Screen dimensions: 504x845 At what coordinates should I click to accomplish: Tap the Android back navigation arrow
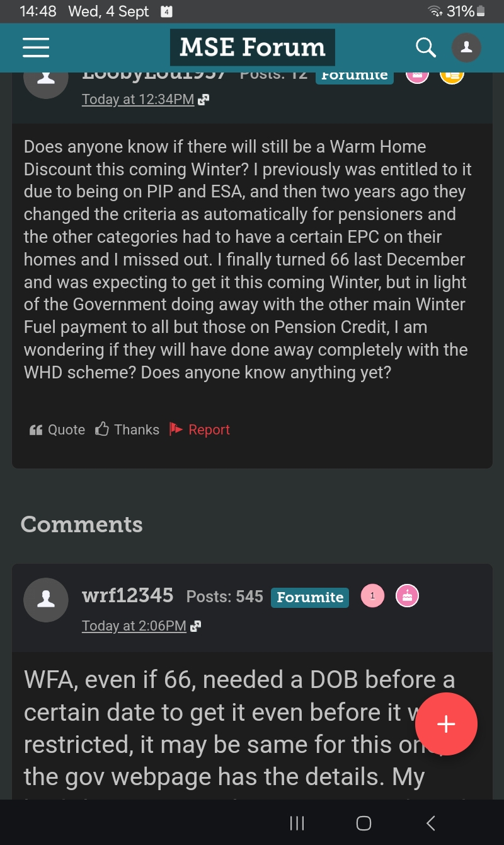click(431, 823)
